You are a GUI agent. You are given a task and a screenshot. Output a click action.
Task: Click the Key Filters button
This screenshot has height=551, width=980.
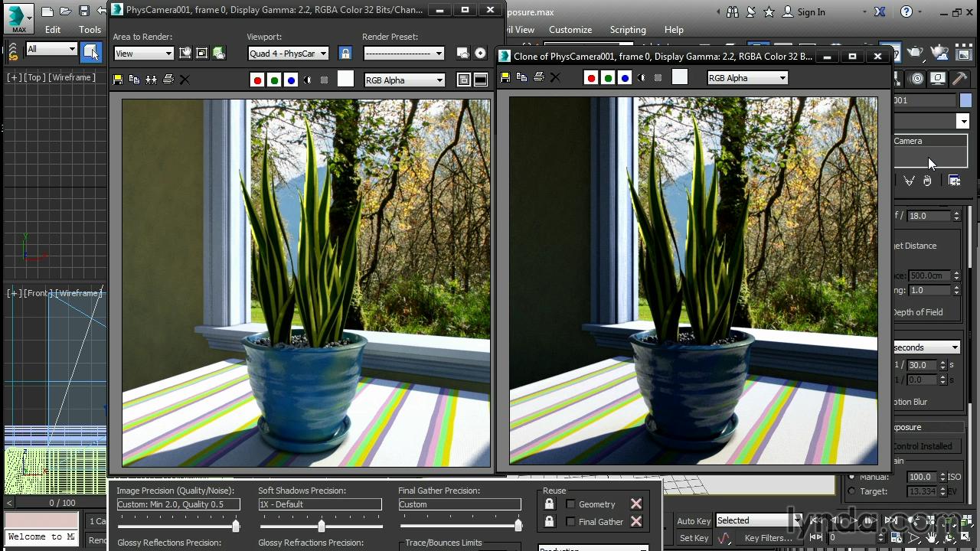pyautogui.click(x=768, y=538)
